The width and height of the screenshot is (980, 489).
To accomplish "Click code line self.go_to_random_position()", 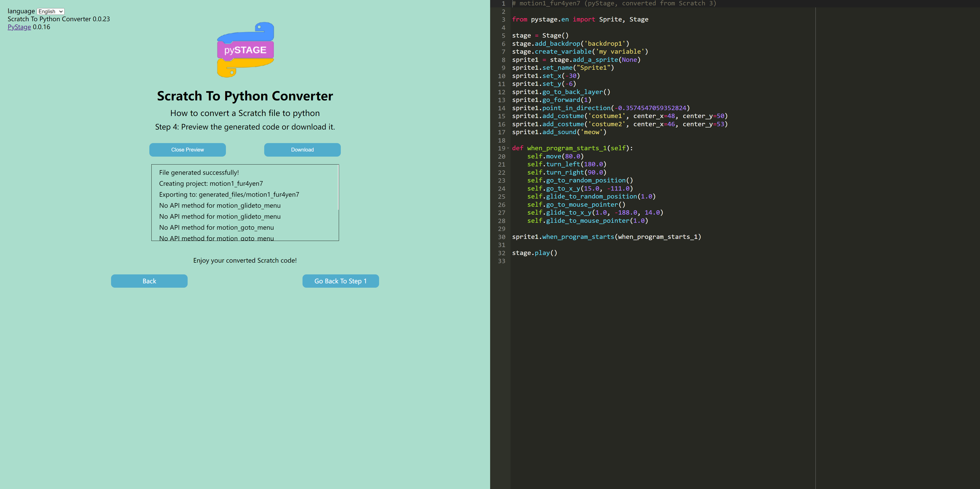I will (x=580, y=181).
